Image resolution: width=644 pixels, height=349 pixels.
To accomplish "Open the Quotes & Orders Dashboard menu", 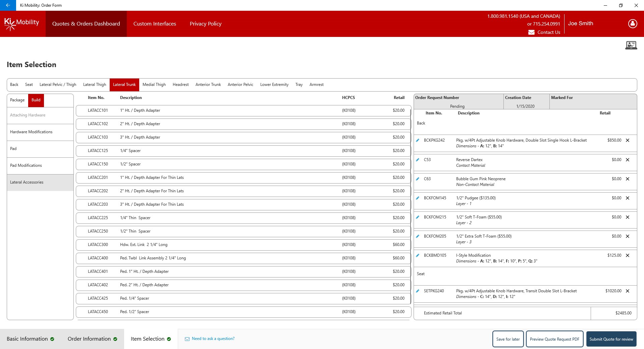I will [86, 23].
